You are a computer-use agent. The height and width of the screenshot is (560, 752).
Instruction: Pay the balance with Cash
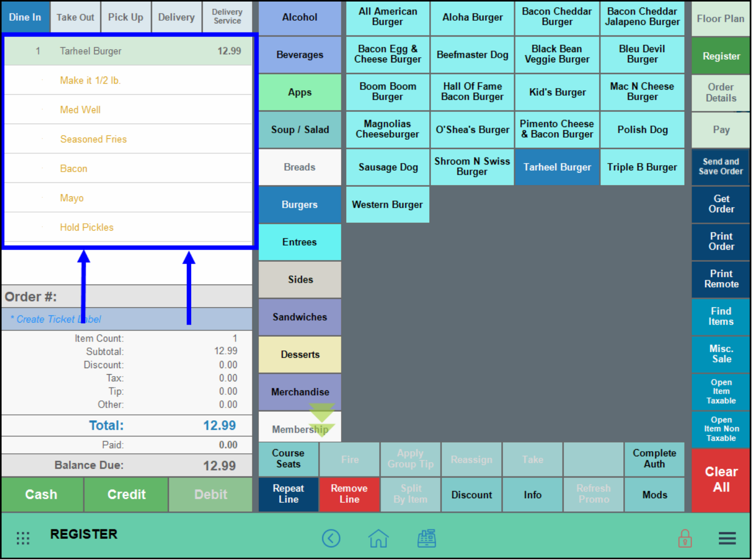(42, 495)
